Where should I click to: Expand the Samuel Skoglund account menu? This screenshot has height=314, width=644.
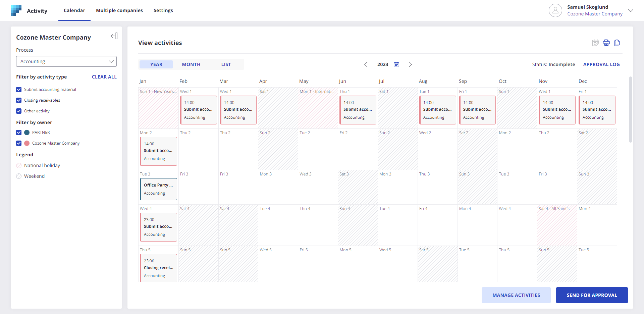[x=631, y=10]
